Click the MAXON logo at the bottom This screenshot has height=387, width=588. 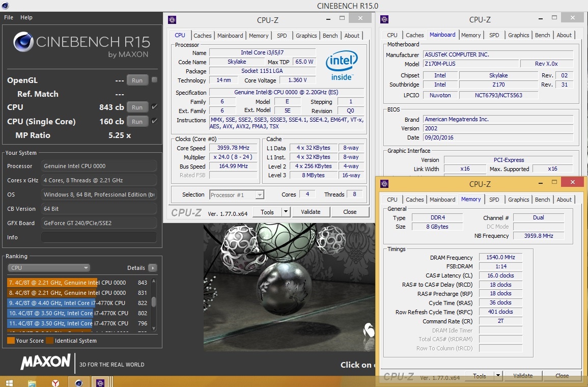(45, 362)
